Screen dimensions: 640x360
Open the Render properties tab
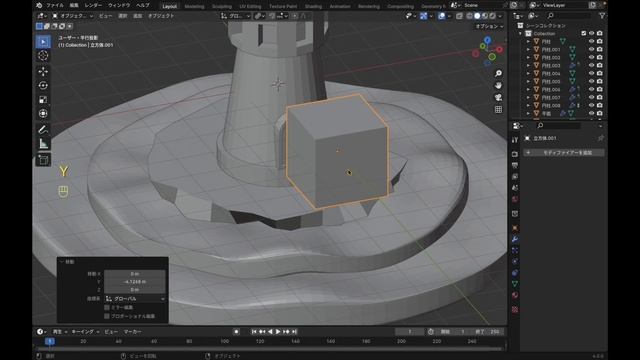click(x=515, y=154)
